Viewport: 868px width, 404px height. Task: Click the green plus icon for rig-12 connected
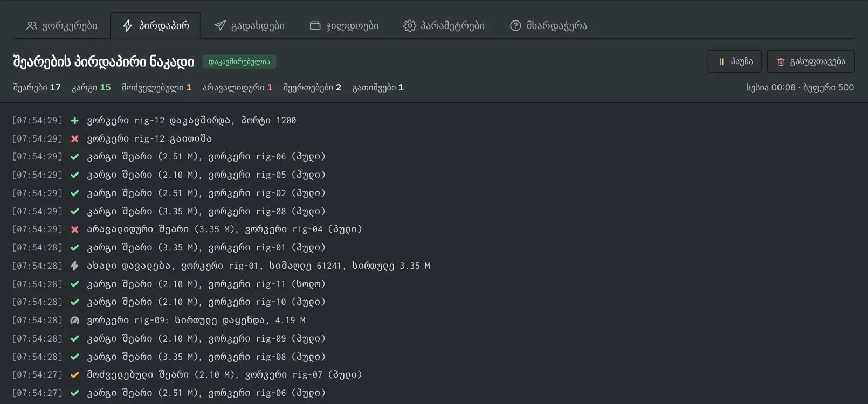coord(75,121)
